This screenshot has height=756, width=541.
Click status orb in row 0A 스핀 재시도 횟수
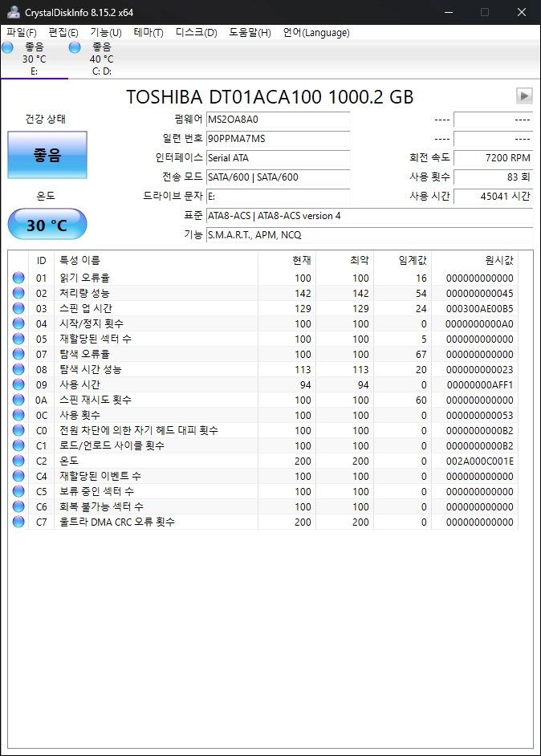(18, 400)
